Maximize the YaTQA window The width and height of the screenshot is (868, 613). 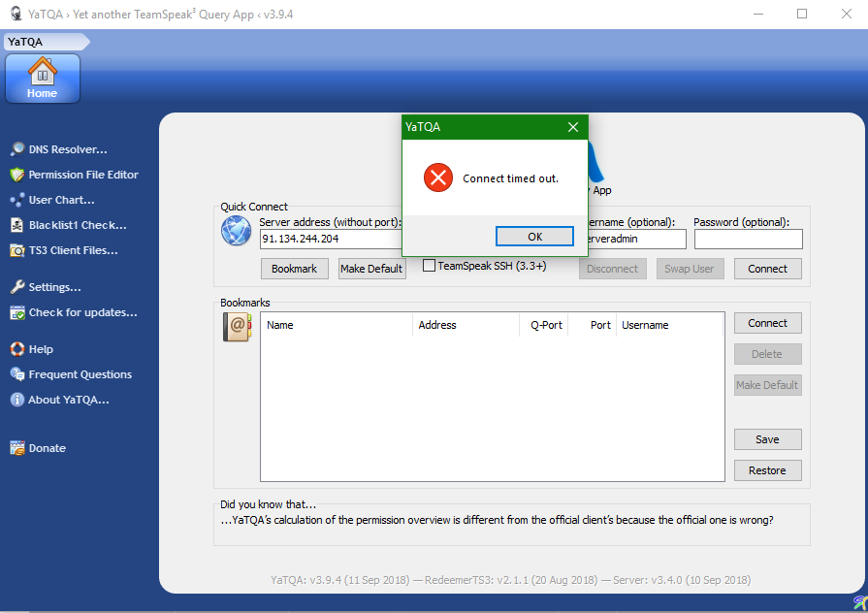tap(802, 14)
